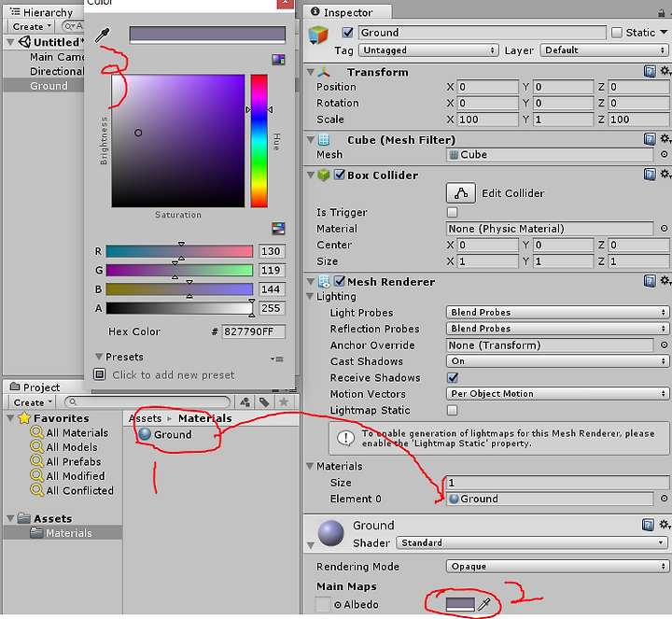Click the Ground cube object icon in Inspector
The image size is (672, 619).
pos(318,35)
